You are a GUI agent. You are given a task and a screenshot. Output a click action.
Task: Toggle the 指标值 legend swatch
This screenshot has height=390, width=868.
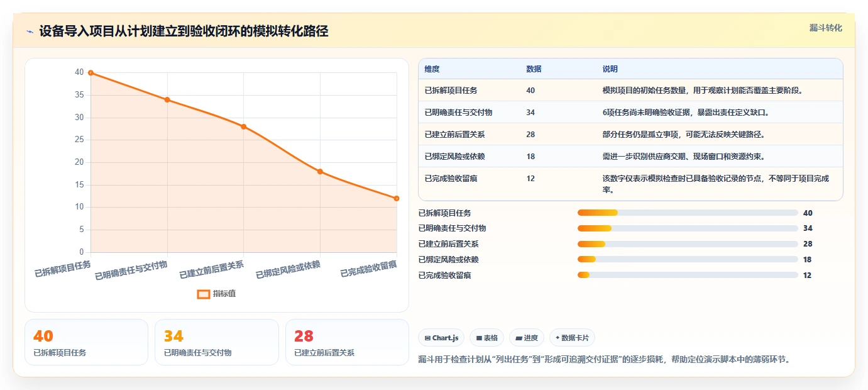click(204, 294)
